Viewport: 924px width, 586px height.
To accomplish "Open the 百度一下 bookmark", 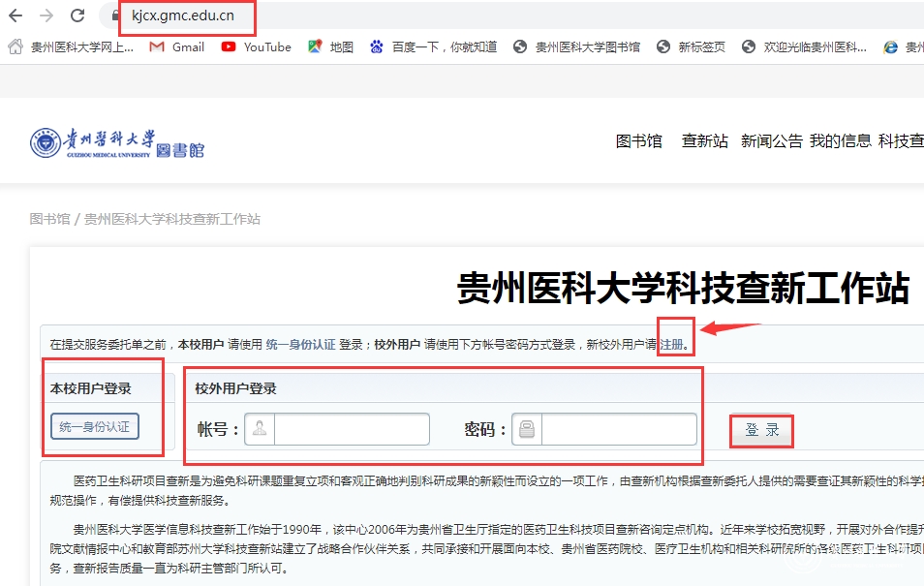I will tap(433, 46).
